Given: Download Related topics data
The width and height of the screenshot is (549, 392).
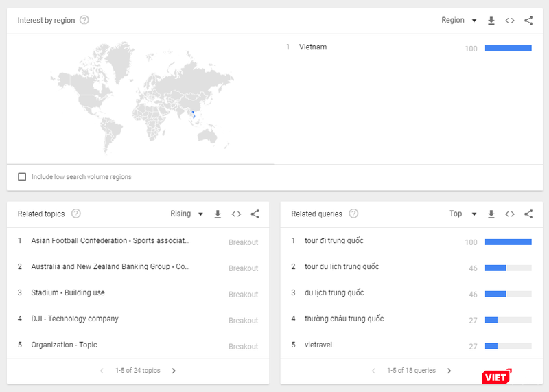Looking at the screenshot, I should pyautogui.click(x=218, y=214).
